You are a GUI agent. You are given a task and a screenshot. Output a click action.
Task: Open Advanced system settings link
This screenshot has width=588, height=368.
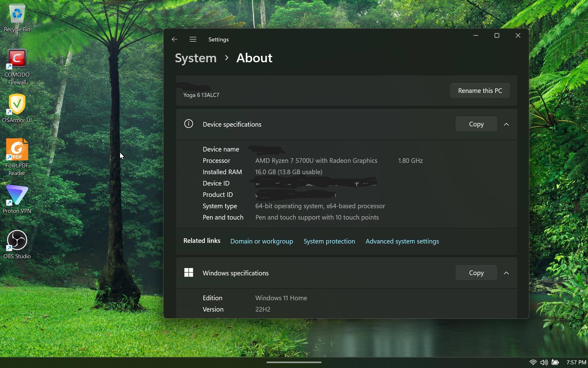[x=402, y=241]
